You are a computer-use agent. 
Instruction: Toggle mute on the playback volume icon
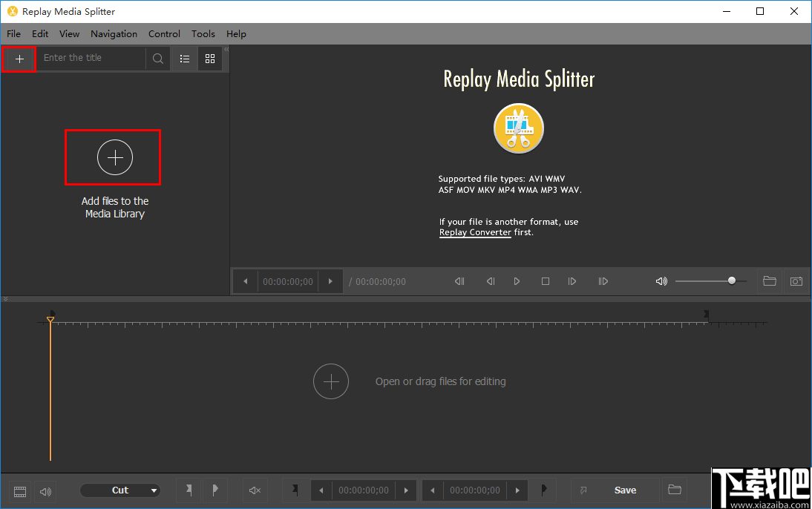tap(661, 280)
